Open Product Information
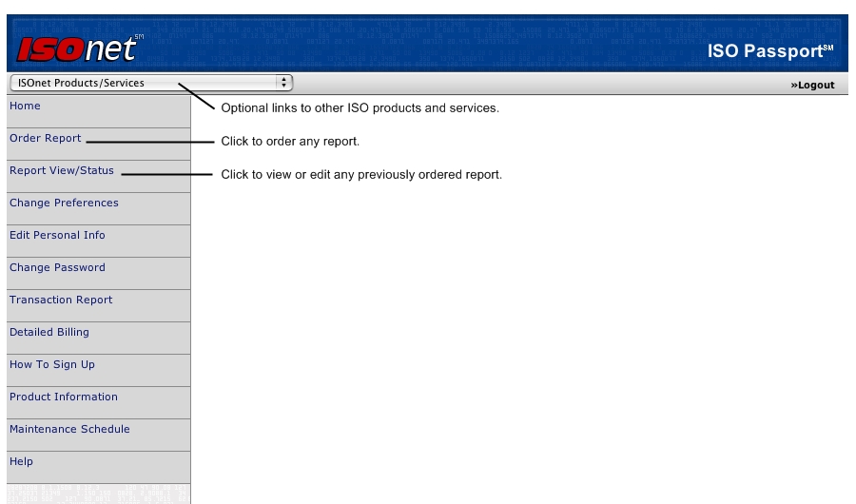Viewport: 856px width, 504px height. 64,397
